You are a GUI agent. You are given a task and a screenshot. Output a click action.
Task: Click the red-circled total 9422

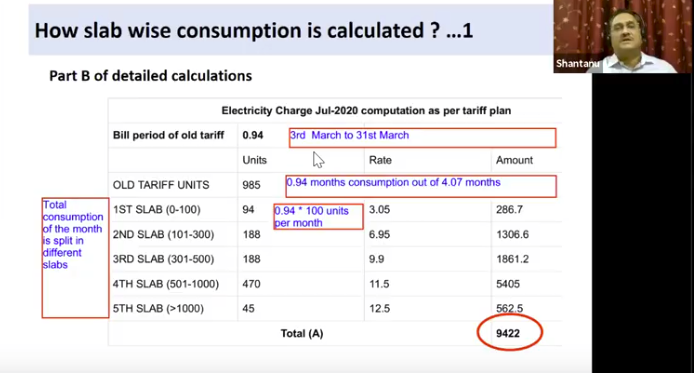pyautogui.click(x=508, y=333)
